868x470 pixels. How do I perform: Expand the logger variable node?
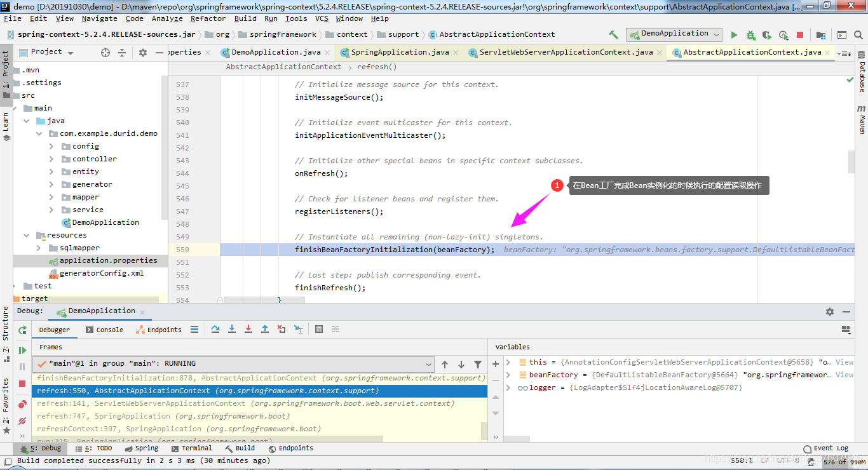pyautogui.click(x=508, y=387)
